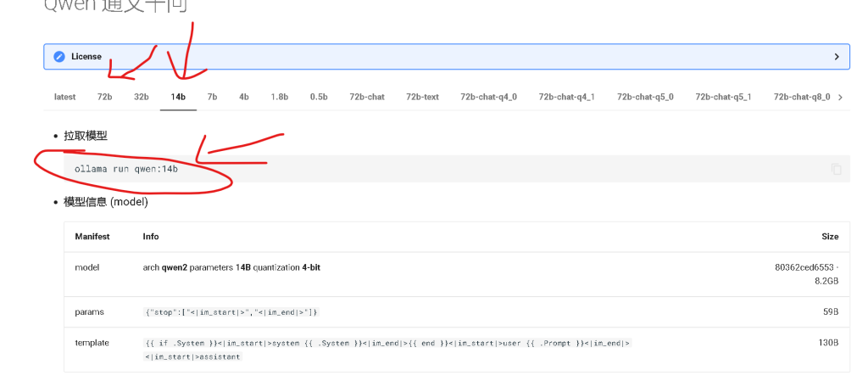Open the 72b-chat-q4_0 tab
This screenshot has width=868, height=381.
pyautogui.click(x=489, y=97)
